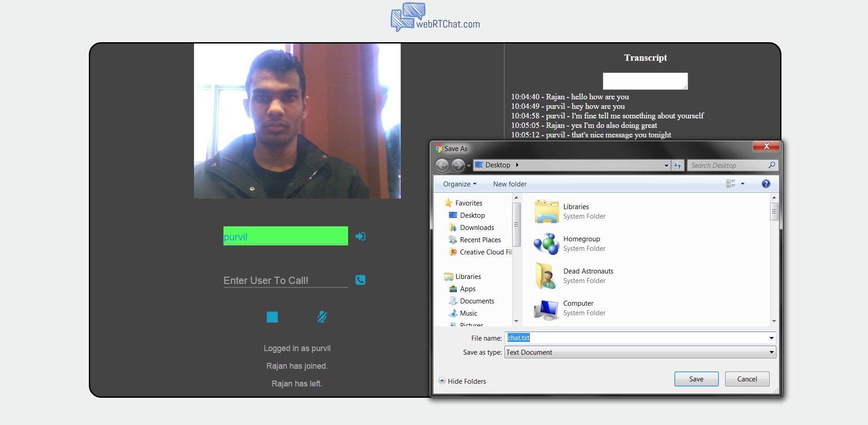
Task: Open the Save as type dropdown
Action: click(640, 352)
